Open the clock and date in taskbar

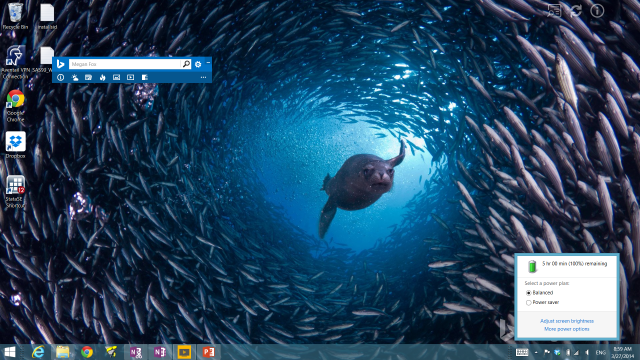[x=622, y=352]
